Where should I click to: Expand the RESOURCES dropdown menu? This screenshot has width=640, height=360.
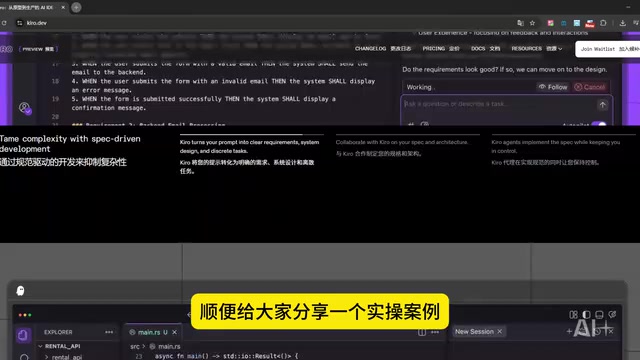click(x=537, y=49)
